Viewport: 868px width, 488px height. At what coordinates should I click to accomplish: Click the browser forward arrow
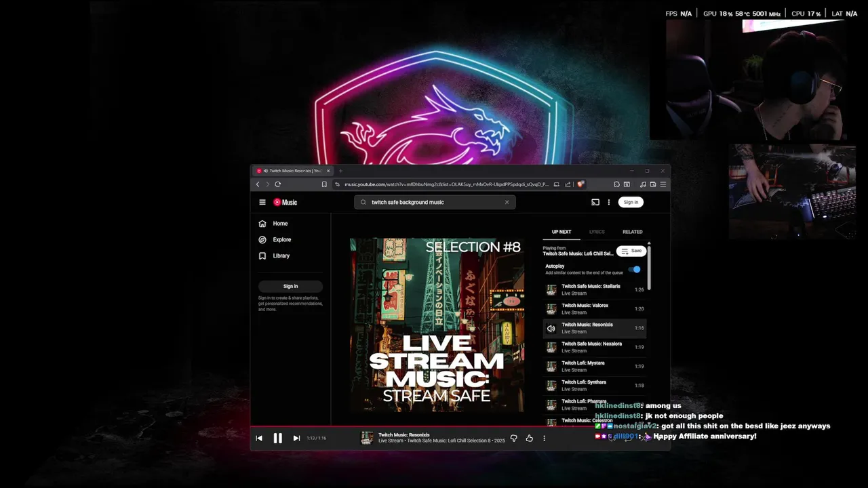pos(267,184)
